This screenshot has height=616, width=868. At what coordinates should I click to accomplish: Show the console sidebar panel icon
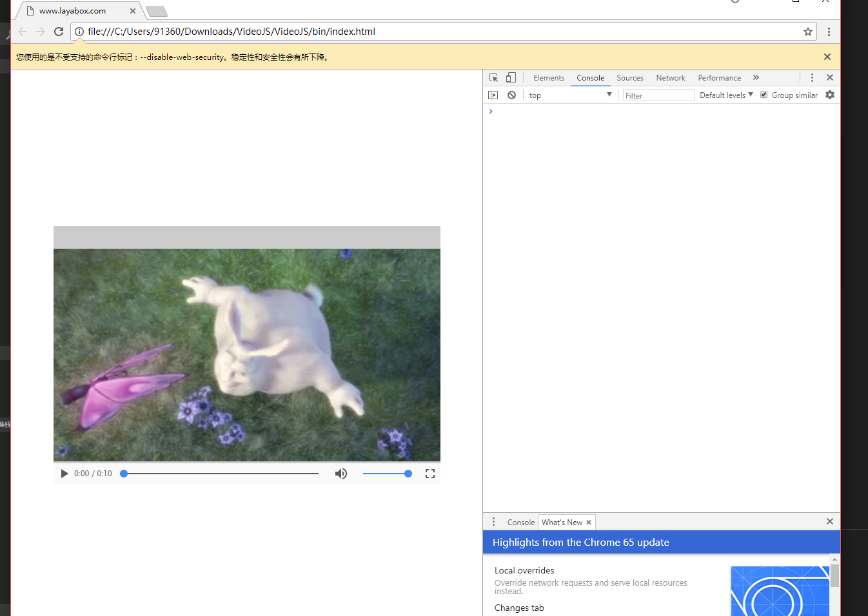[x=493, y=95]
